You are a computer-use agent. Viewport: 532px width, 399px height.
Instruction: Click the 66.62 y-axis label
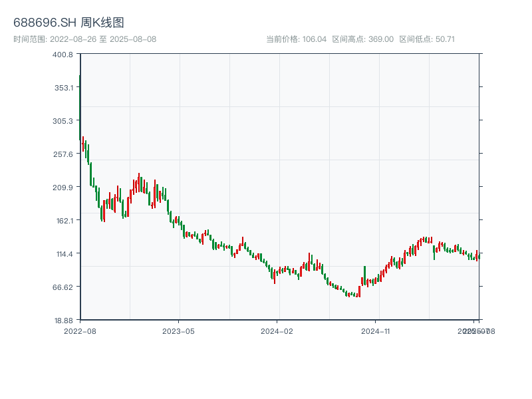63,287
